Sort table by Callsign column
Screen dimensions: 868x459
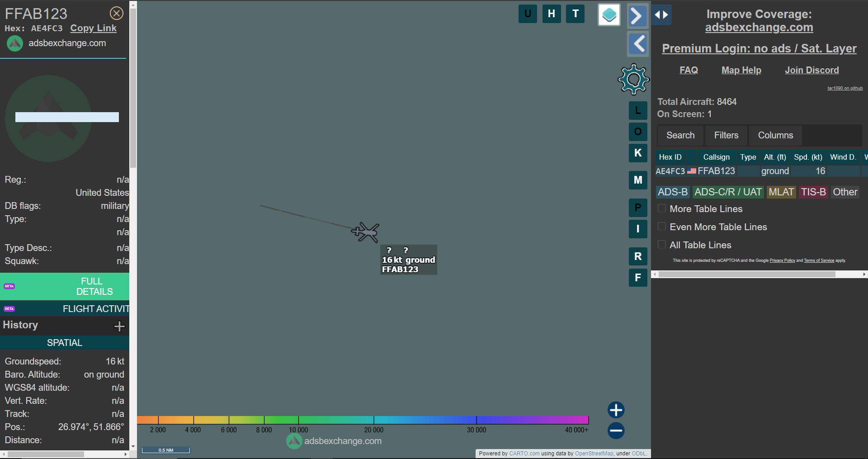tap(716, 157)
